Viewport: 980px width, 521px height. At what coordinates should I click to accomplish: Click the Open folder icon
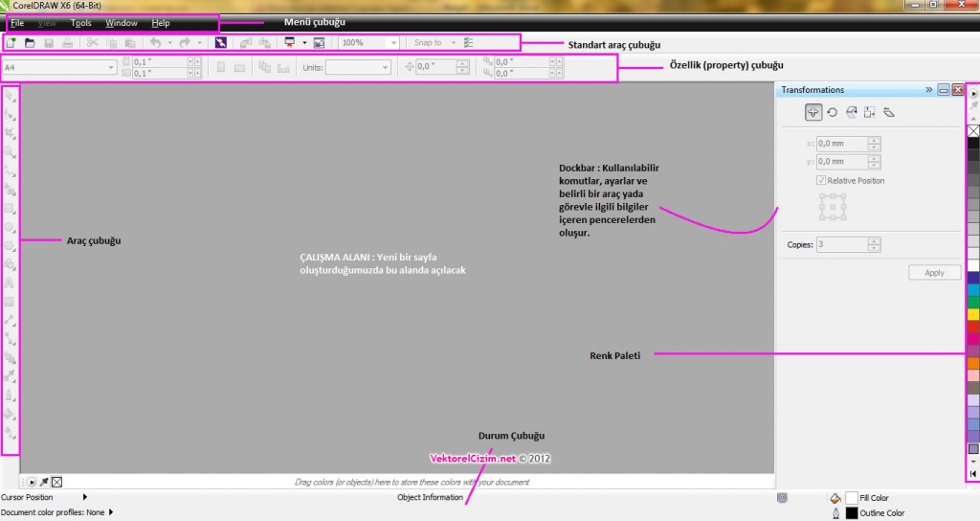coord(30,43)
